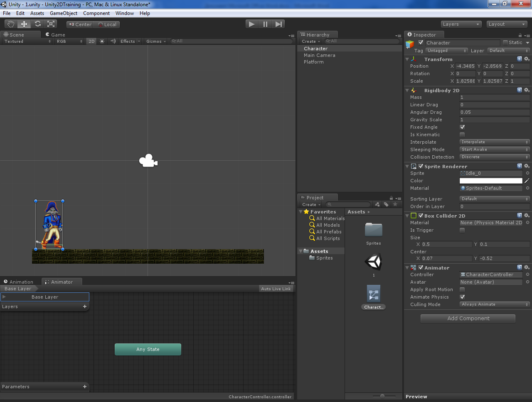Toggle scene audio speaker icon
Image resolution: width=532 pixels, height=402 pixels.
pos(113,42)
